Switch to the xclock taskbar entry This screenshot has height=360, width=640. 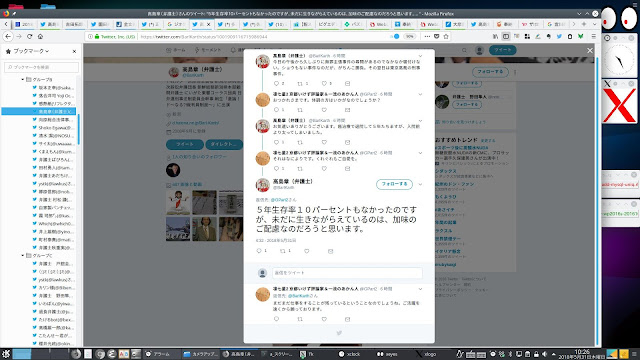point(350,354)
